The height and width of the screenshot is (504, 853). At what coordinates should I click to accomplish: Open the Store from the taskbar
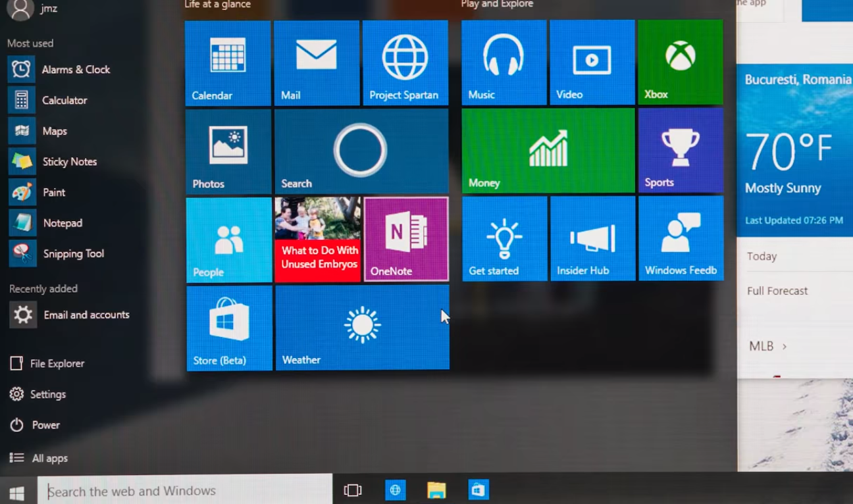(x=478, y=490)
